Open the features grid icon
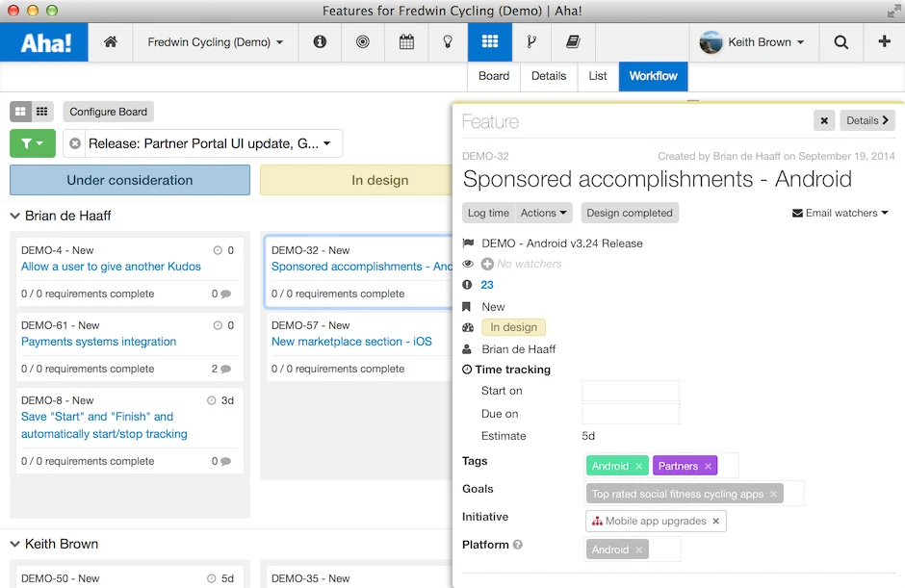This screenshot has height=588, width=905. [x=489, y=41]
